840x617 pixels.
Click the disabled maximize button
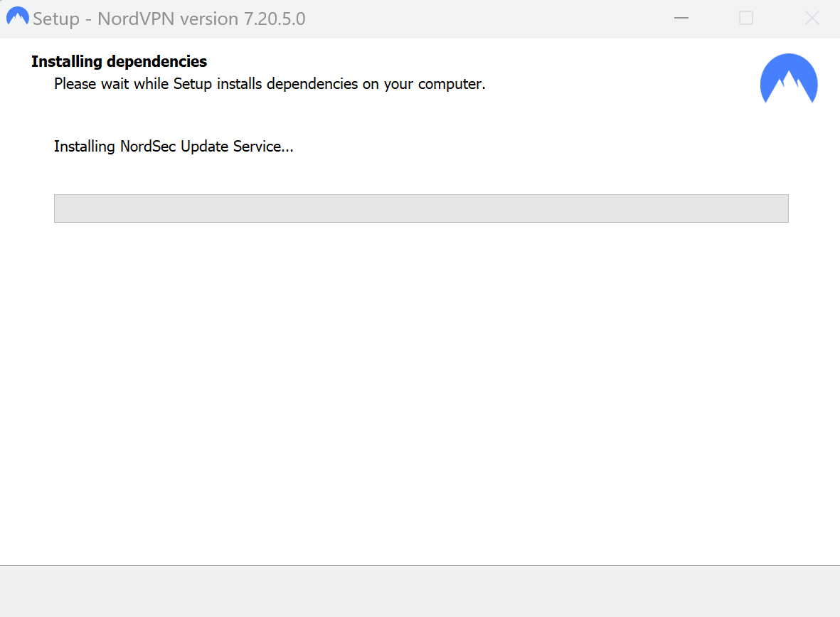745,19
